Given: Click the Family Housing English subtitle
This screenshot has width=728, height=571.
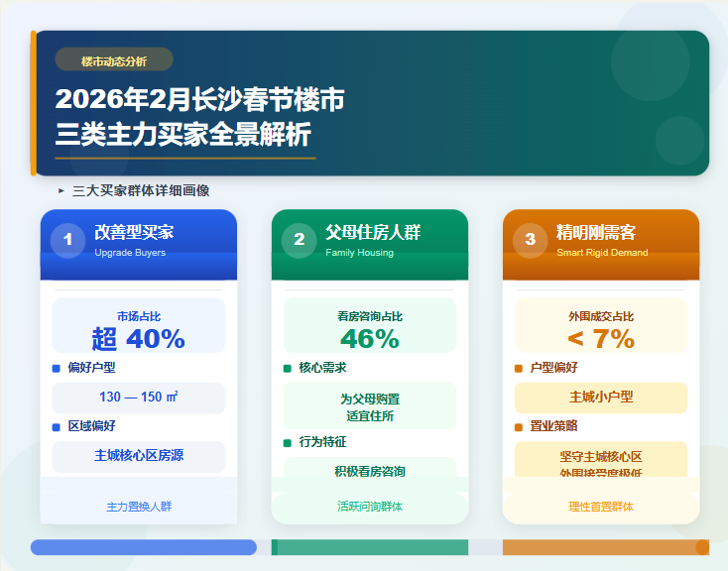Looking at the screenshot, I should [x=359, y=253].
